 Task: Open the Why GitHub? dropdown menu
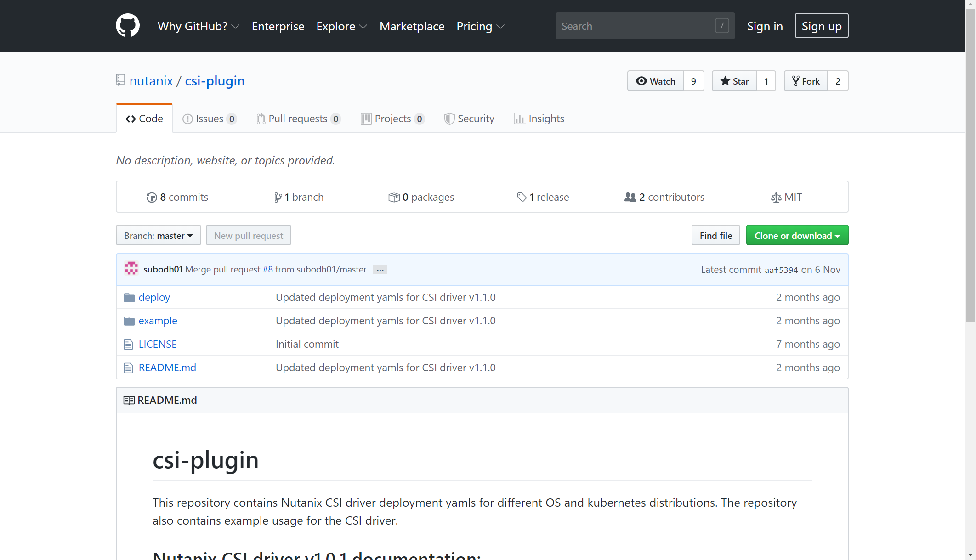(x=198, y=26)
